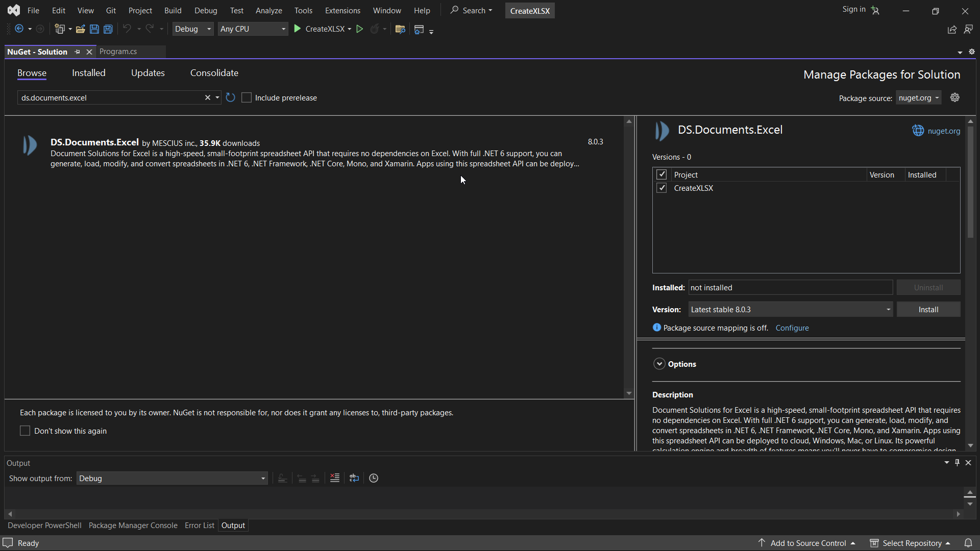Click the Save All toolbar icon
The image size is (980, 551).
coord(108,29)
